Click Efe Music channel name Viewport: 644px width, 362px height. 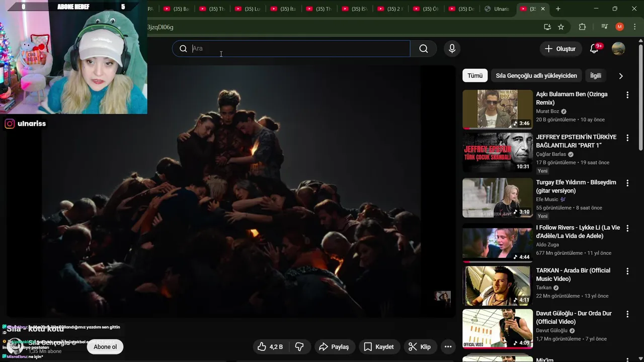coord(547,200)
